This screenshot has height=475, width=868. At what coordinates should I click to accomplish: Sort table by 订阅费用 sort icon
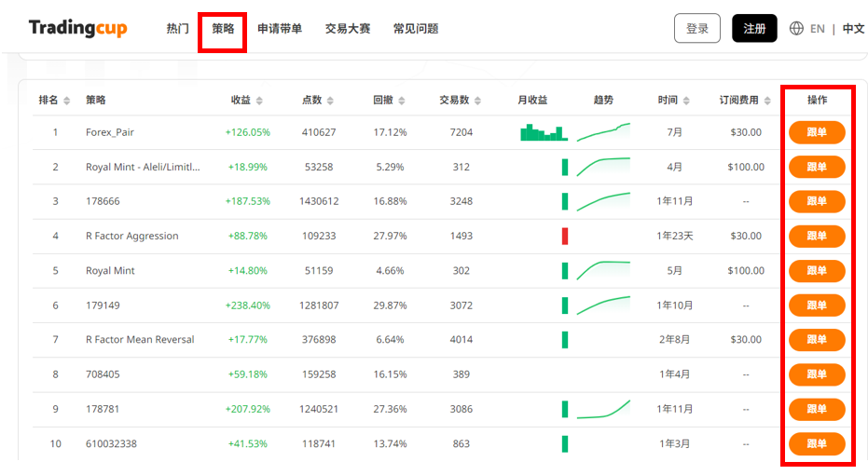click(x=767, y=101)
